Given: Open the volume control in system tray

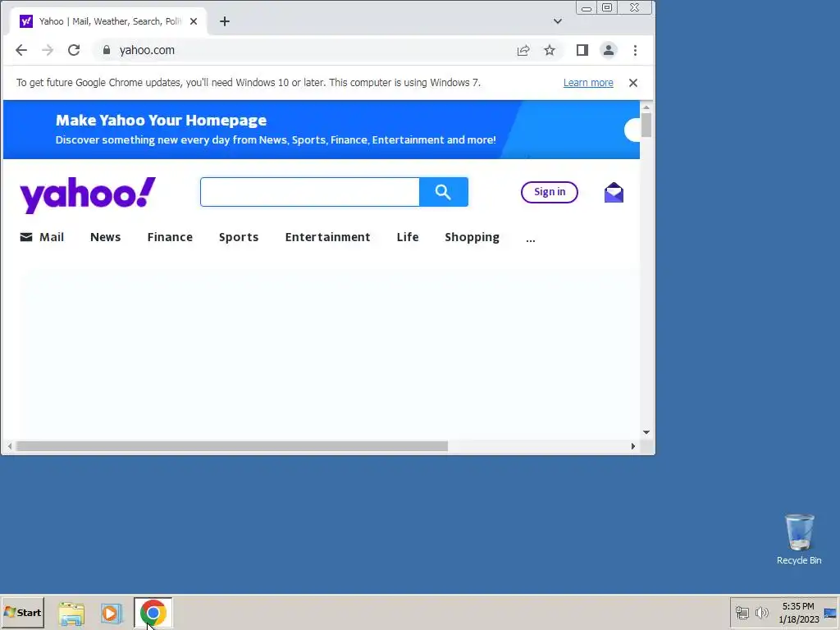Looking at the screenshot, I should (x=761, y=612).
